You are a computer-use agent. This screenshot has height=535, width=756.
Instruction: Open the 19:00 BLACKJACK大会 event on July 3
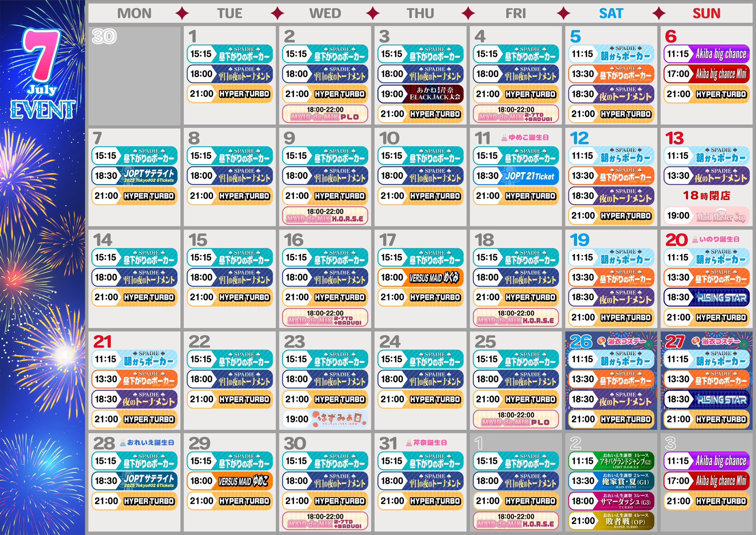[x=420, y=94]
